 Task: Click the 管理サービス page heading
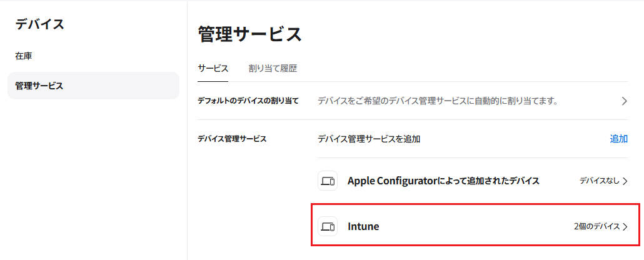pos(249,34)
